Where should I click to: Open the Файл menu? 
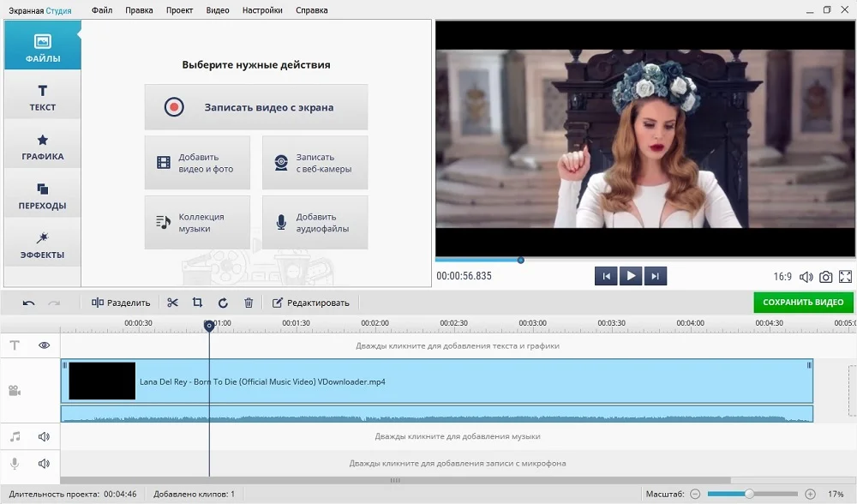coord(101,10)
